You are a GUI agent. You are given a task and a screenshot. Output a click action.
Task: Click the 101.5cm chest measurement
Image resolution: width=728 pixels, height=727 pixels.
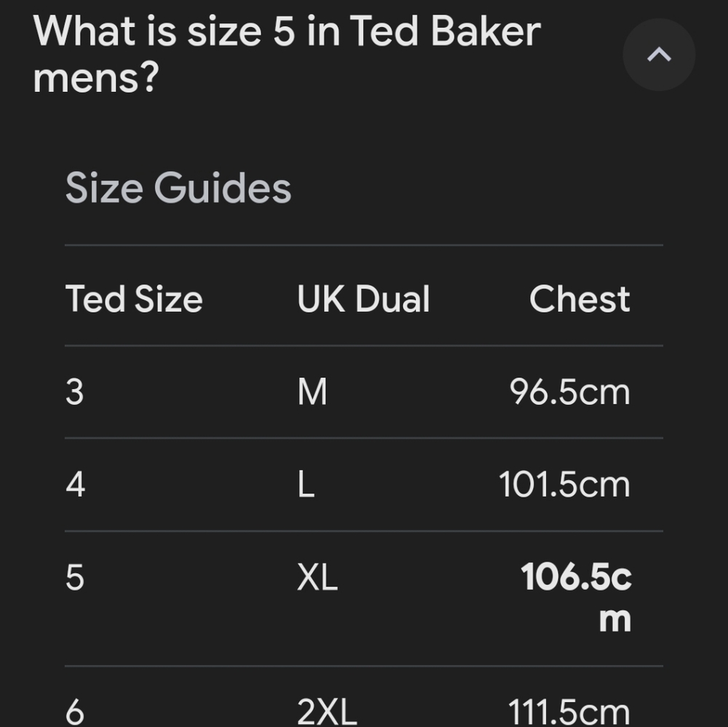[x=563, y=484]
